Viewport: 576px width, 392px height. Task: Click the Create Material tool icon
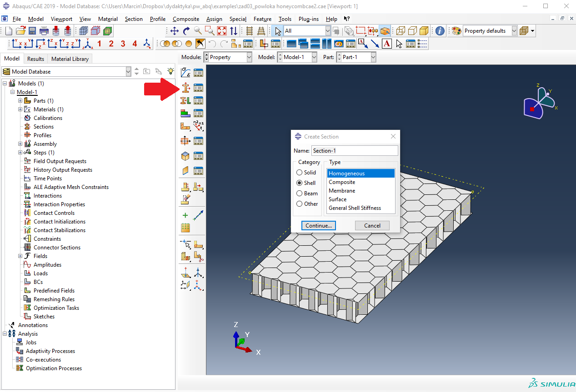pos(185,72)
